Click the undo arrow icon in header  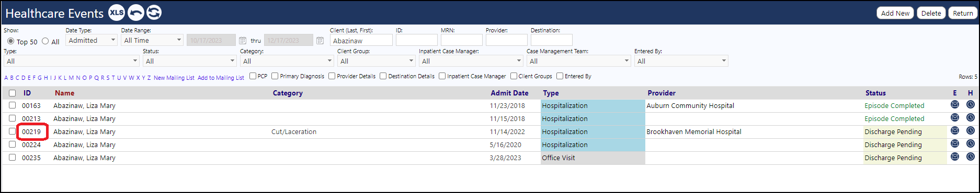pos(135,13)
